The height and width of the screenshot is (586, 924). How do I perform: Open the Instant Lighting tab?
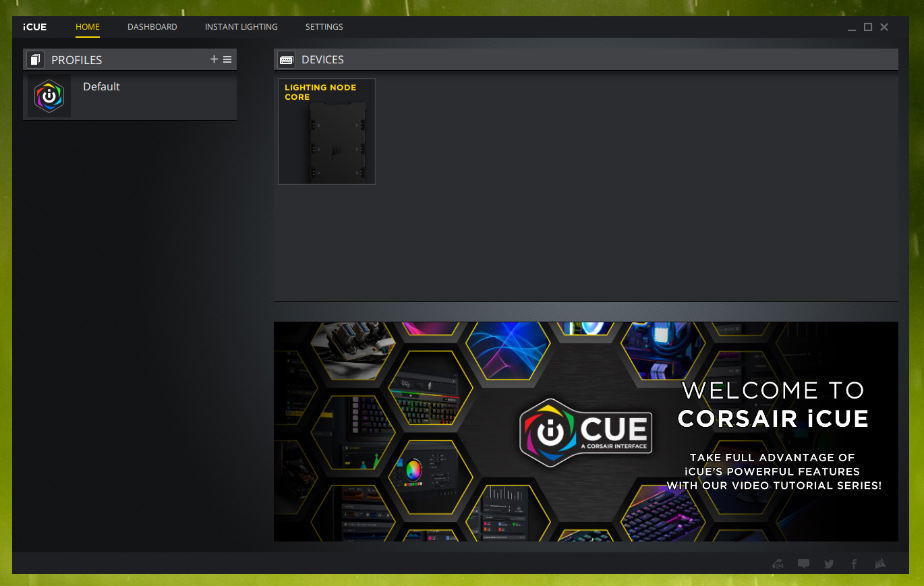coord(241,27)
